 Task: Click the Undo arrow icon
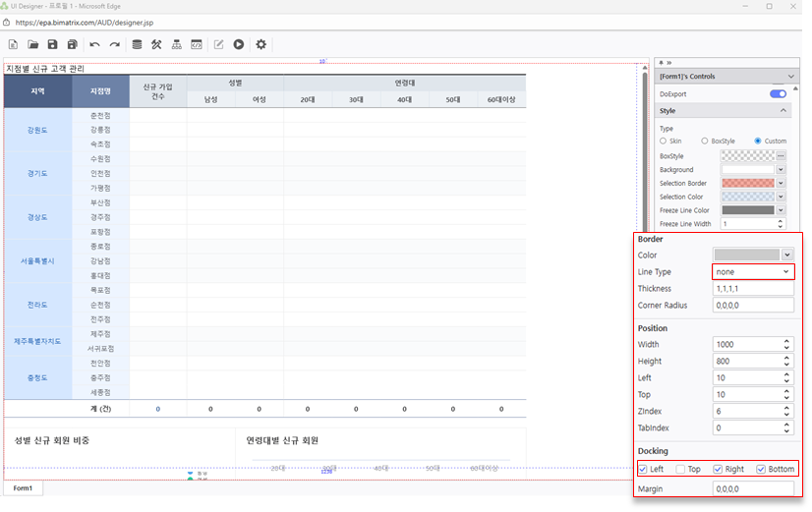(x=94, y=44)
